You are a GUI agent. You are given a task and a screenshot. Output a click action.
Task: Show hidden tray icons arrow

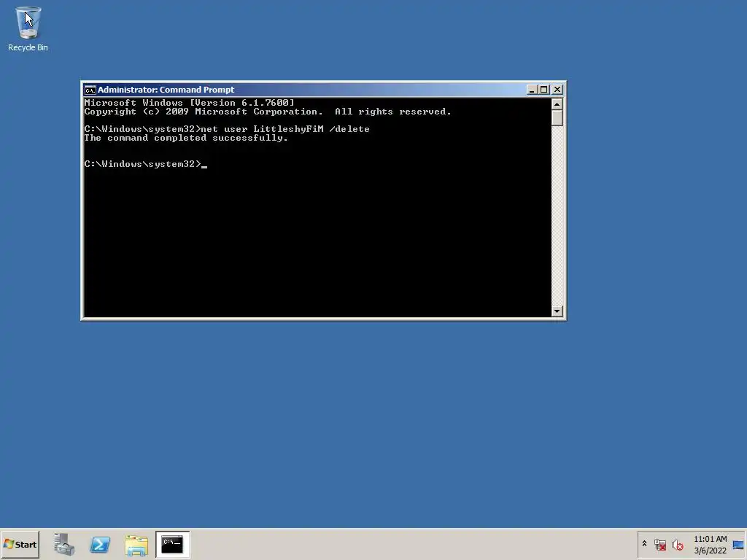click(x=645, y=544)
